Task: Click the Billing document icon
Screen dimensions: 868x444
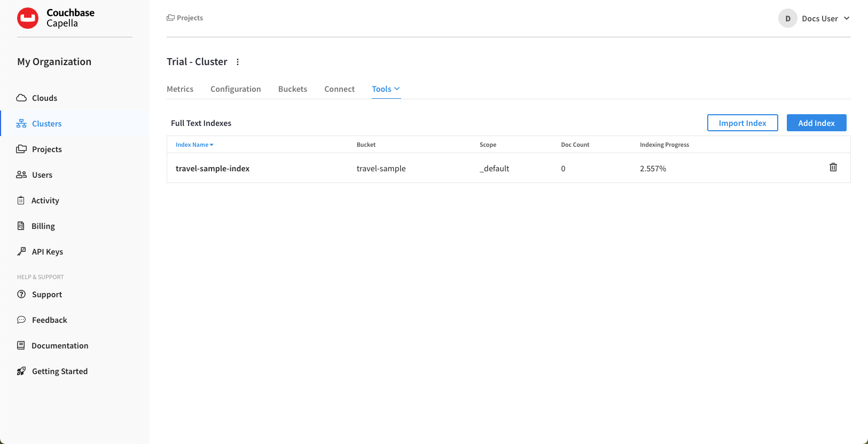Action: [x=21, y=226]
